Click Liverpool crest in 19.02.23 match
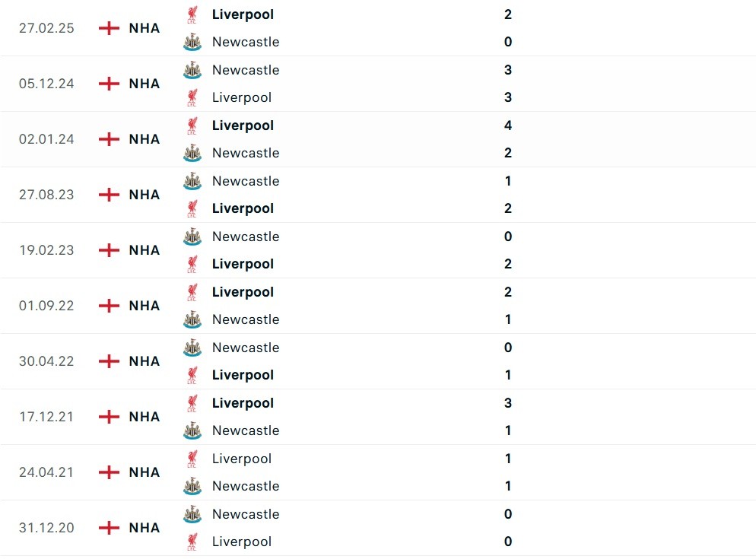Screen dimensions: 756x559 pos(192,264)
